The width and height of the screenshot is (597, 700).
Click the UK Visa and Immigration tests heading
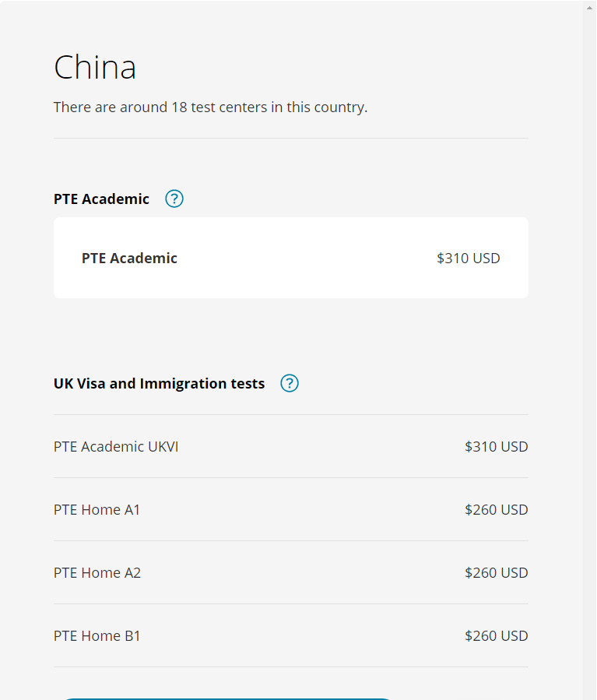pyautogui.click(x=160, y=384)
